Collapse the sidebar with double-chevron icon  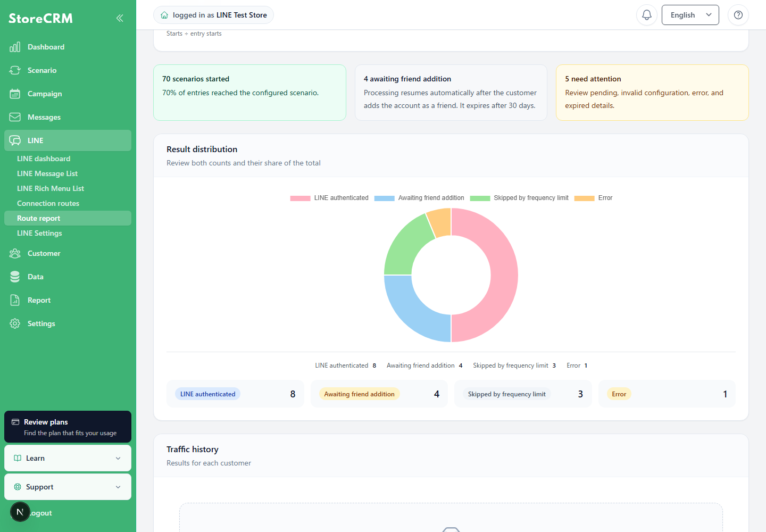coord(120,18)
